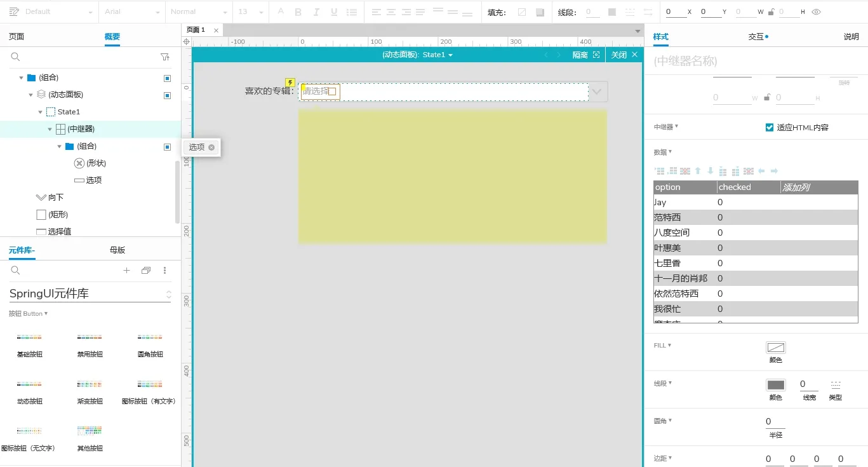Screen dimensions: 868x467
Task: Open the 说明 tab
Action: (851, 37)
